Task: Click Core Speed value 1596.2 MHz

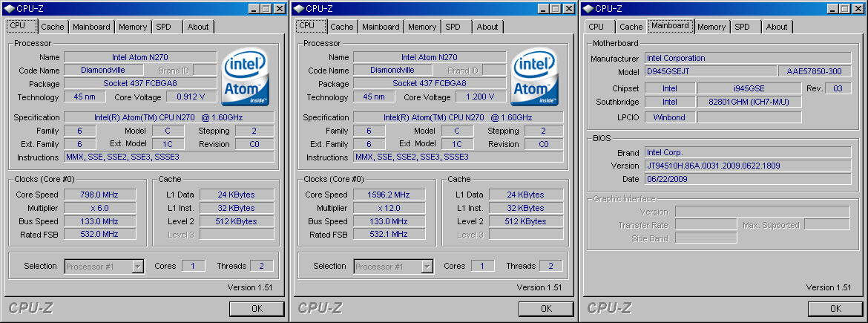Action: pyautogui.click(x=389, y=195)
